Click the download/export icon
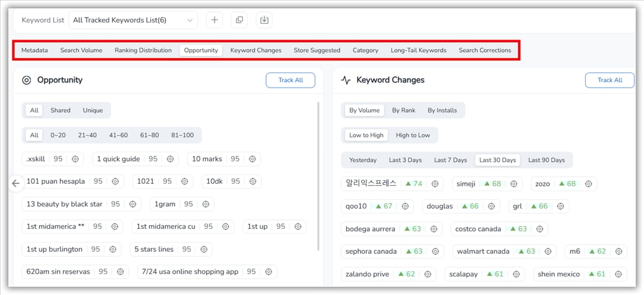The height and width of the screenshot is (295, 644). point(264,20)
